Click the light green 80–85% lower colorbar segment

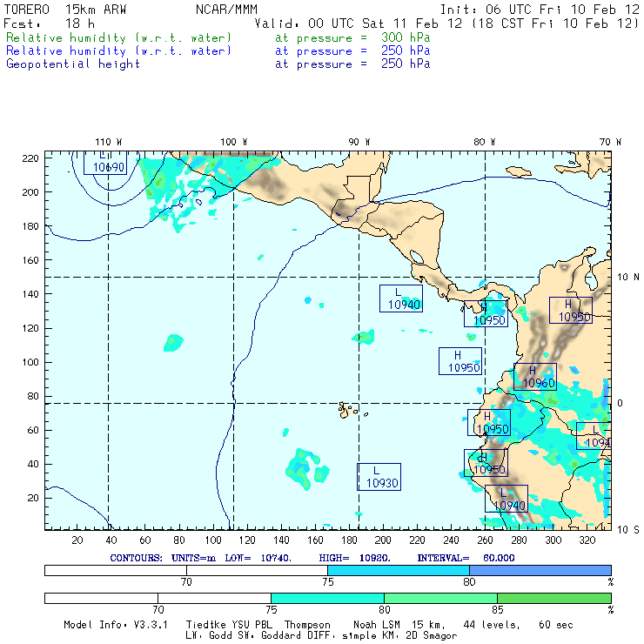(440, 598)
